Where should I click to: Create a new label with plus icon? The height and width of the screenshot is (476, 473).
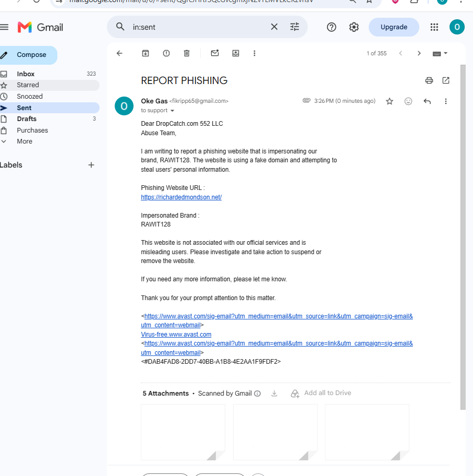(91, 165)
